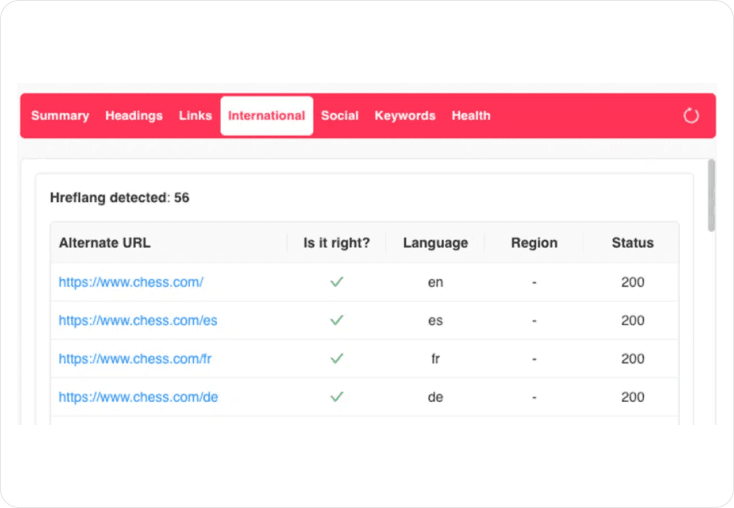Switch to the Headings tab
This screenshot has height=508, width=734.
pyautogui.click(x=134, y=116)
